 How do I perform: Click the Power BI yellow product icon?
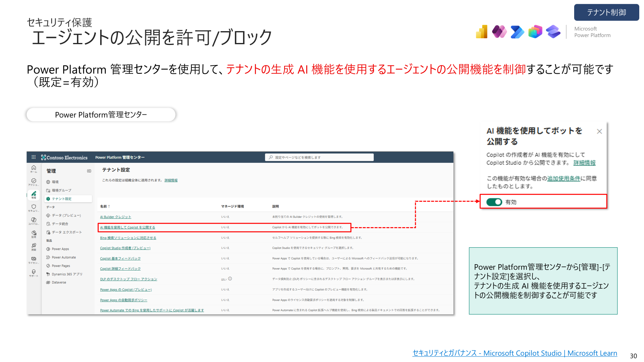[x=482, y=32]
